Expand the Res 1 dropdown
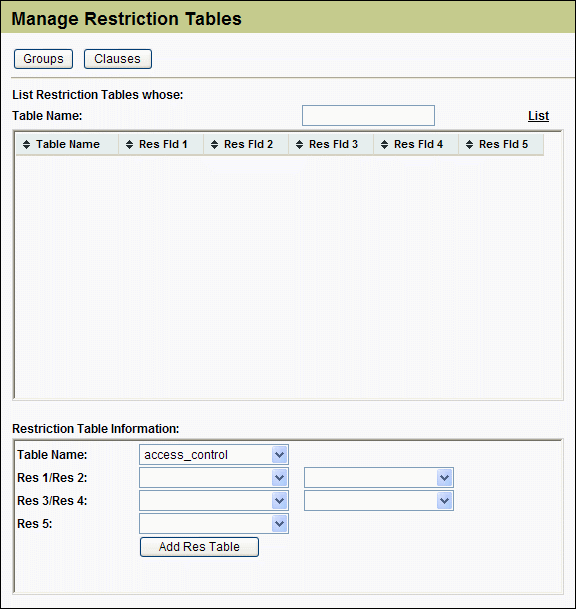576x609 pixels. [214, 478]
